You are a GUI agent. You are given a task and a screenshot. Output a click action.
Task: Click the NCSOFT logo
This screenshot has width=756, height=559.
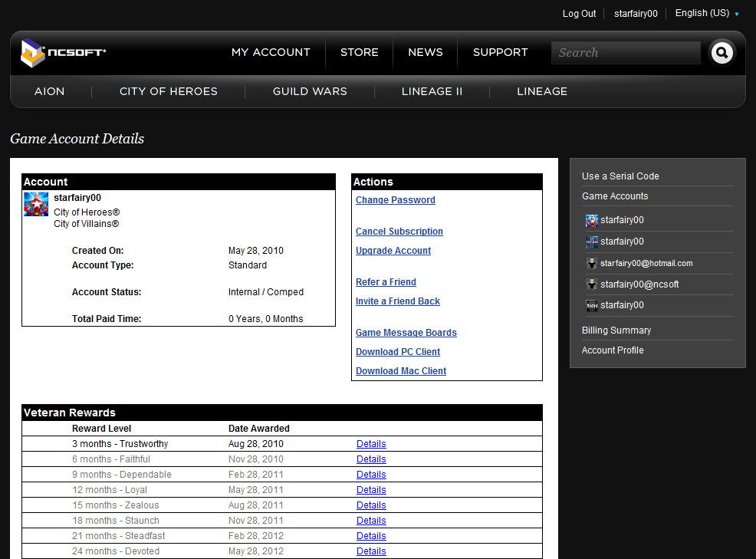tap(63, 53)
